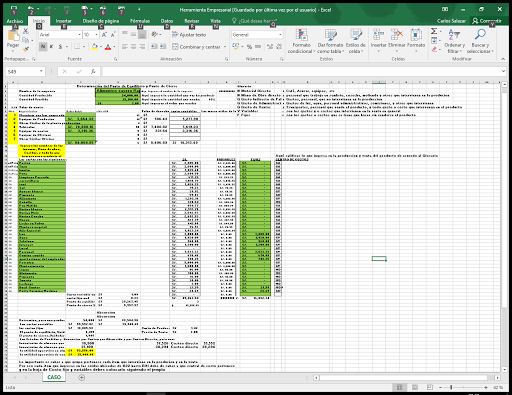The width and height of the screenshot is (512, 395).
Task: Open Ordenar y filtrar
Action: click(454, 41)
